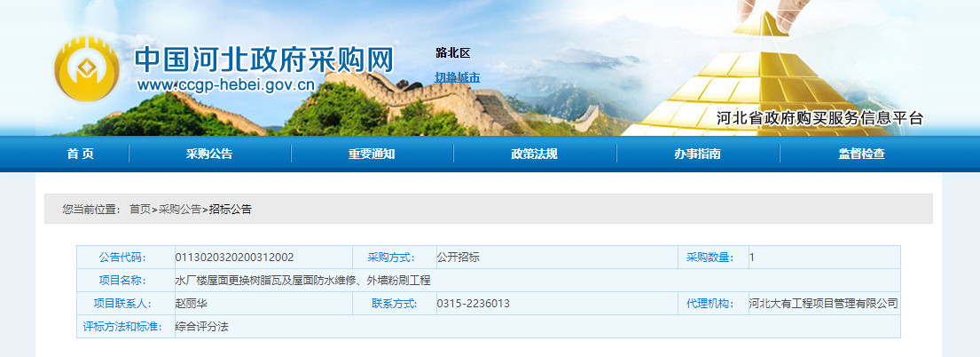Click 招标公告 in the breadcrumb trail
Screen dimensions: 980x357
point(231,210)
